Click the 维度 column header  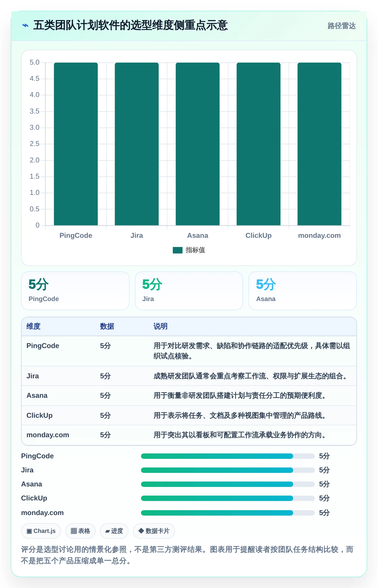[x=33, y=326]
